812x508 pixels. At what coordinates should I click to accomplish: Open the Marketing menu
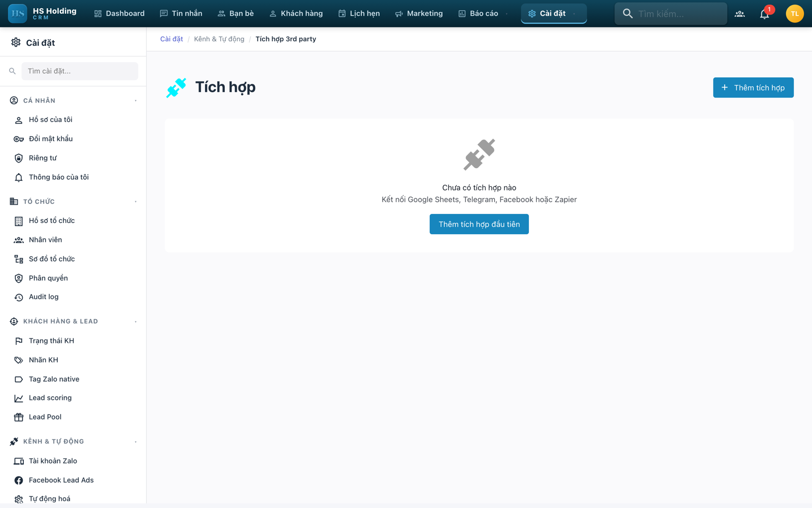[x=419, y=14]
